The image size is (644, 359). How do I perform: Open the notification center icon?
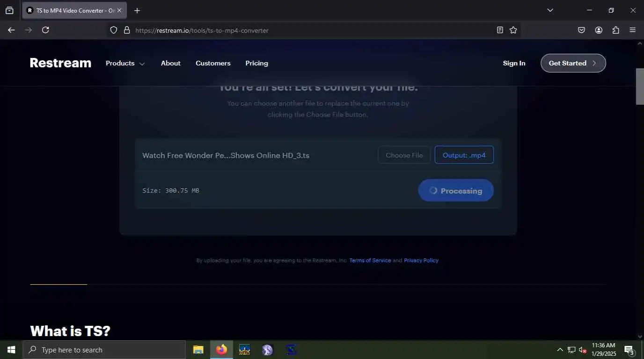click(629, 350)
